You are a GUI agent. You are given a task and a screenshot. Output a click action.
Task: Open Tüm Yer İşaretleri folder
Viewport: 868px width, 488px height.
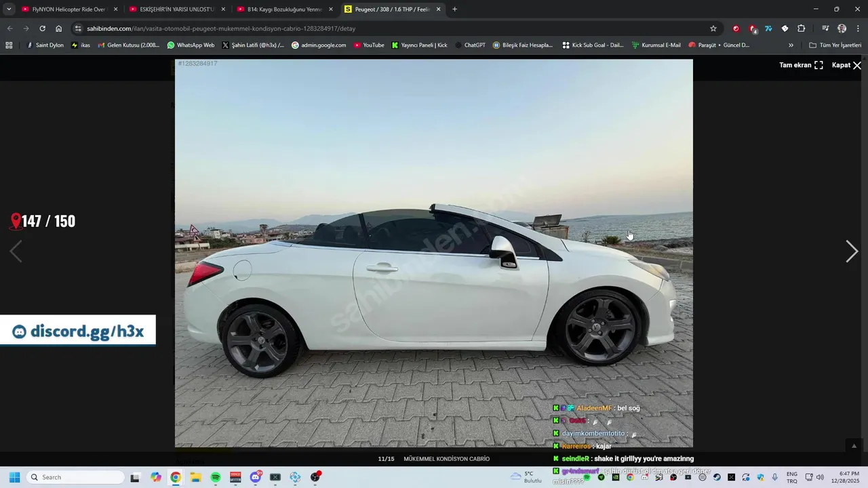[x=835, y=45]
